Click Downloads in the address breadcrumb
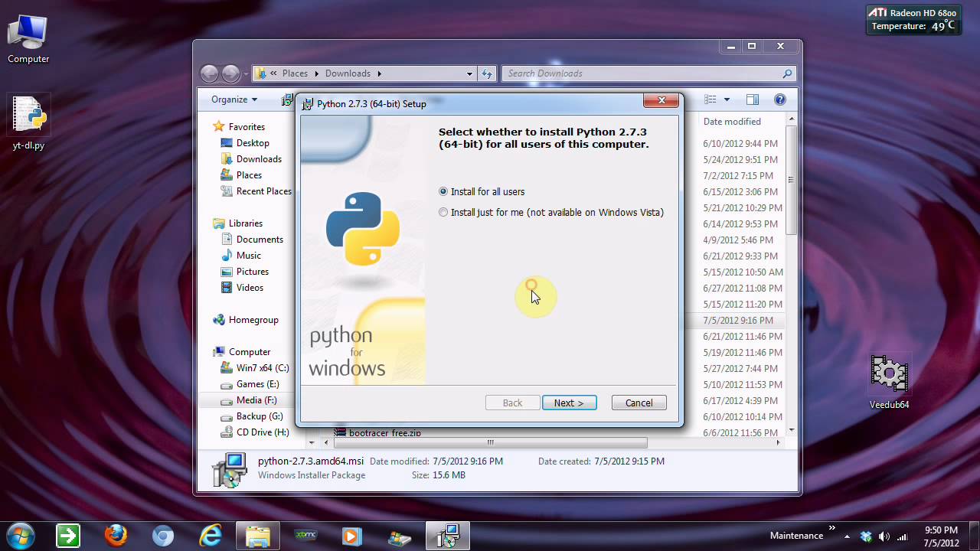980x551 pixels. click(x=348, y=73)
